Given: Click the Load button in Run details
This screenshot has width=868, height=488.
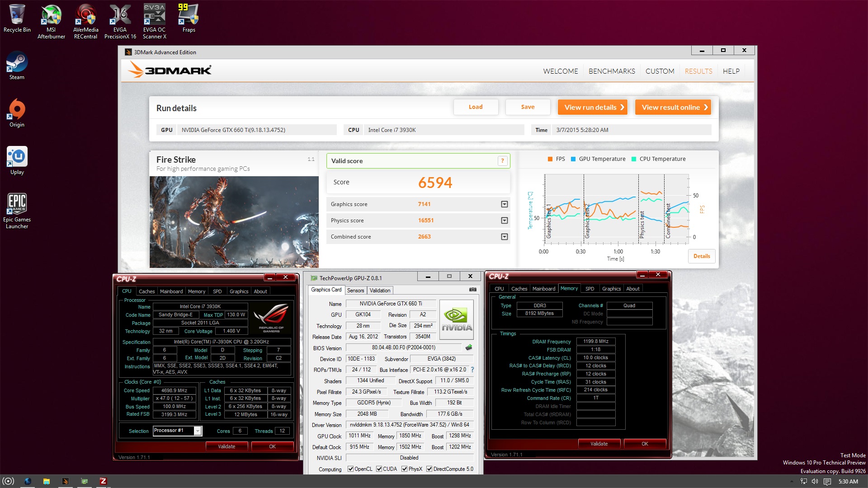Looking at the screenshot, I should (476, 107).
